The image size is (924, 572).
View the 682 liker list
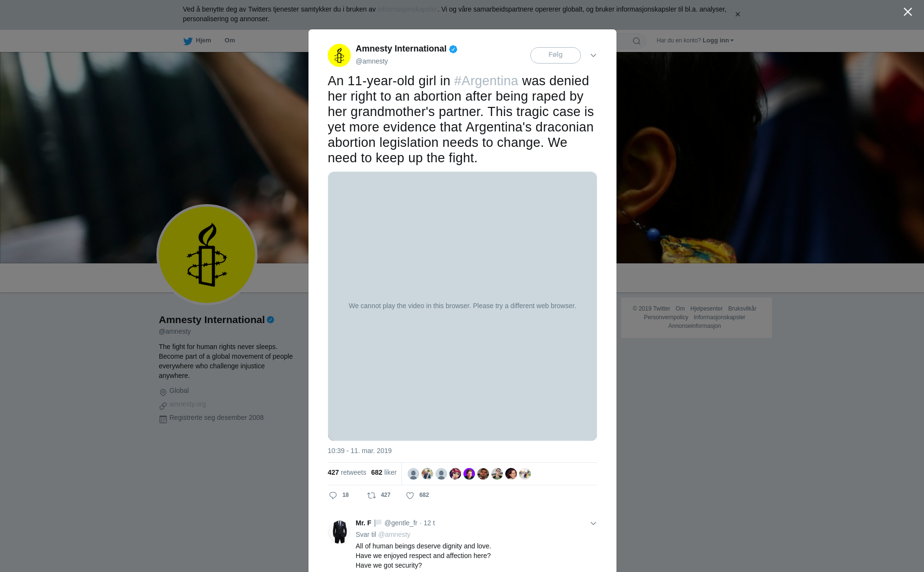pyautogui.click(x=384, y=472)
